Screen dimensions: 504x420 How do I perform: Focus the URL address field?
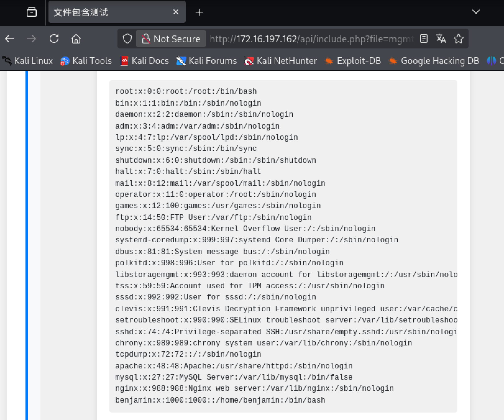[x=311, y=39]
